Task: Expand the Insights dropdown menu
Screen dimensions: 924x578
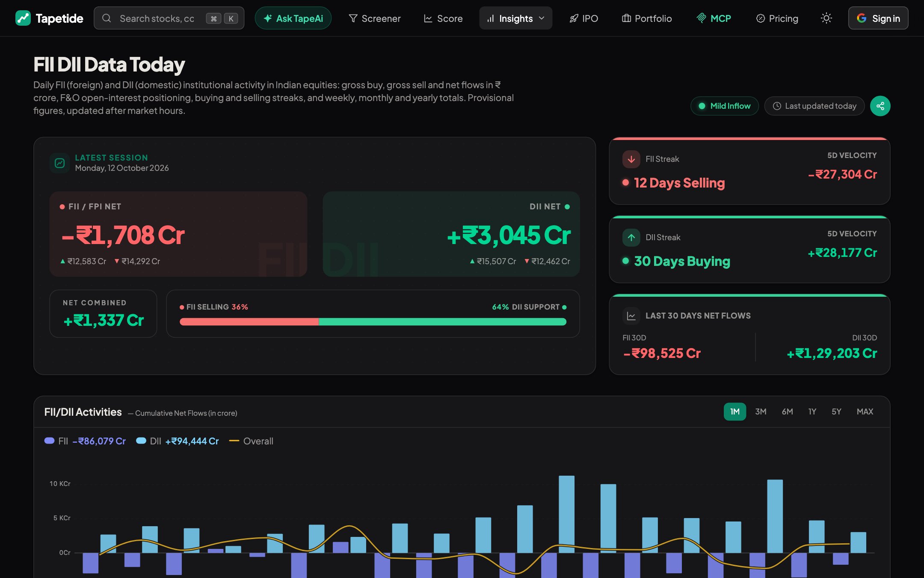Action: click(515, 18)
